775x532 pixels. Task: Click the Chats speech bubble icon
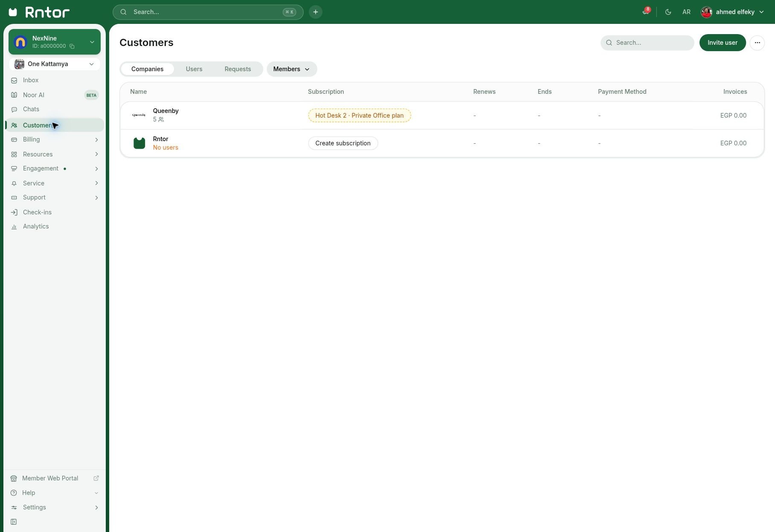(14, 110)
